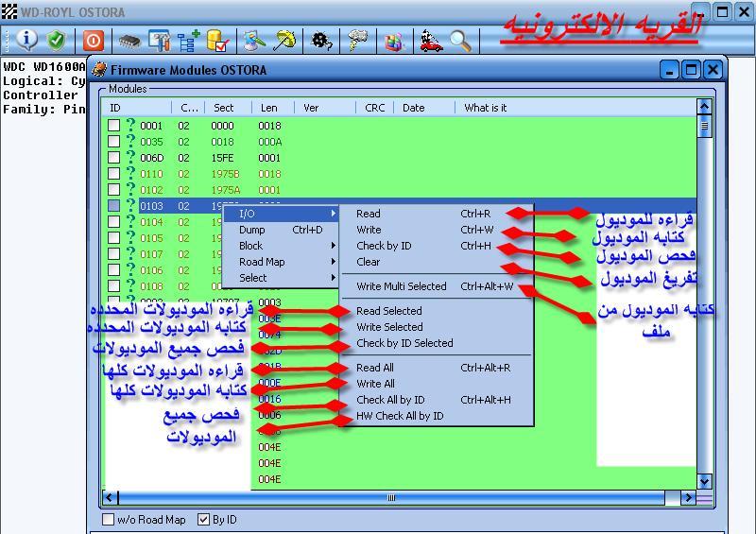Choose Dump from the context menu
The width and height of the screenshot is (756, 534).
coord(281,230)
